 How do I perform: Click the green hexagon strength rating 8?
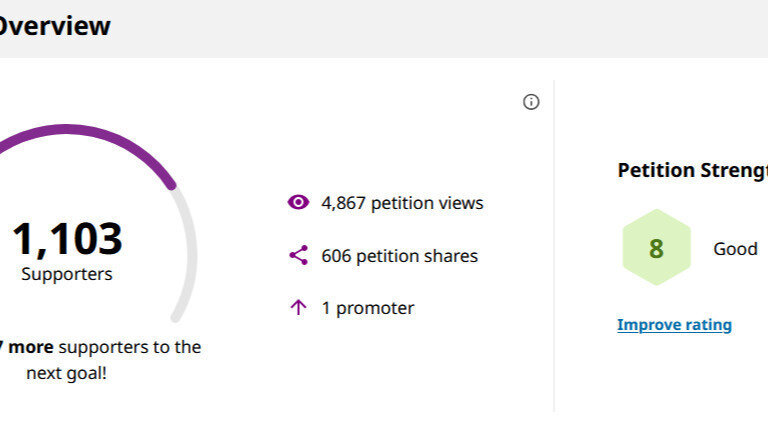(656, 247)
